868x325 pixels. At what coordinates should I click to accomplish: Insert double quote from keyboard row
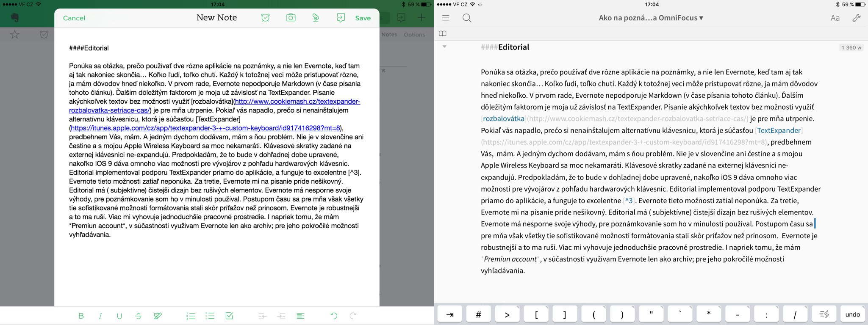click(651, 314)
